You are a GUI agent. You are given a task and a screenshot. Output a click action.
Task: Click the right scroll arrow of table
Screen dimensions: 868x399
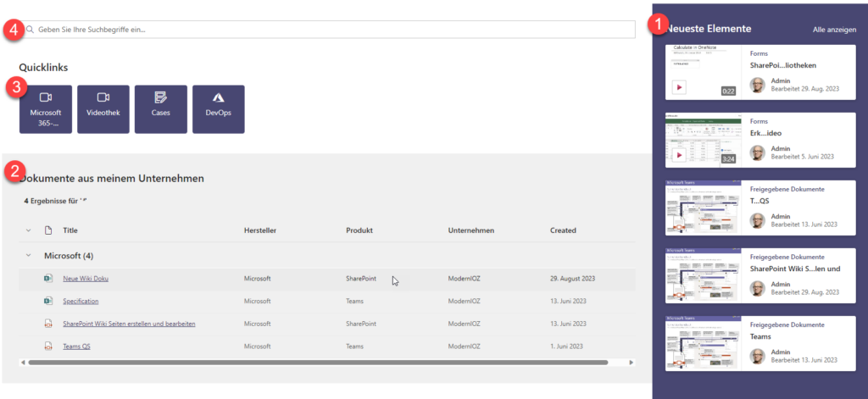pos(632,363)
